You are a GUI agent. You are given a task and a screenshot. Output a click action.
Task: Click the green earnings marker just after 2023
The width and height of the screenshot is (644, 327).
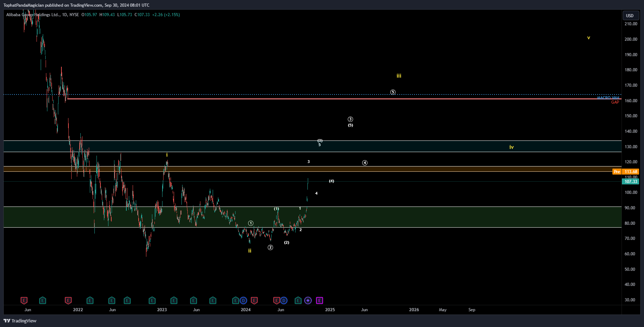pyautogui.click(x=174, y=300)
